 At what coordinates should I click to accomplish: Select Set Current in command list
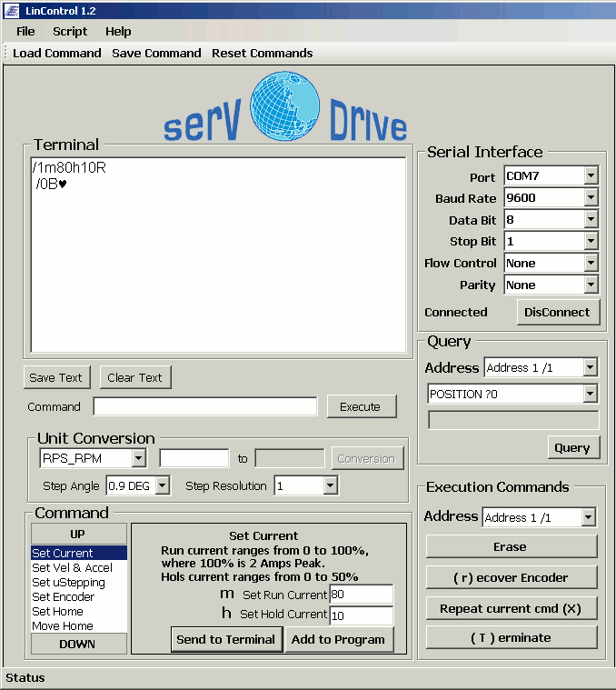(79, 553)
